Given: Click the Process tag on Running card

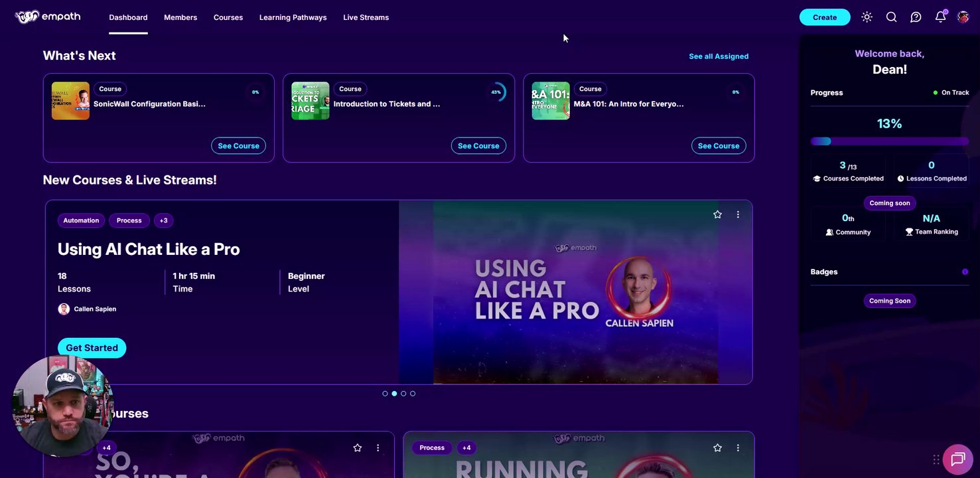Looking at the screenshot, I should point(432,448).
